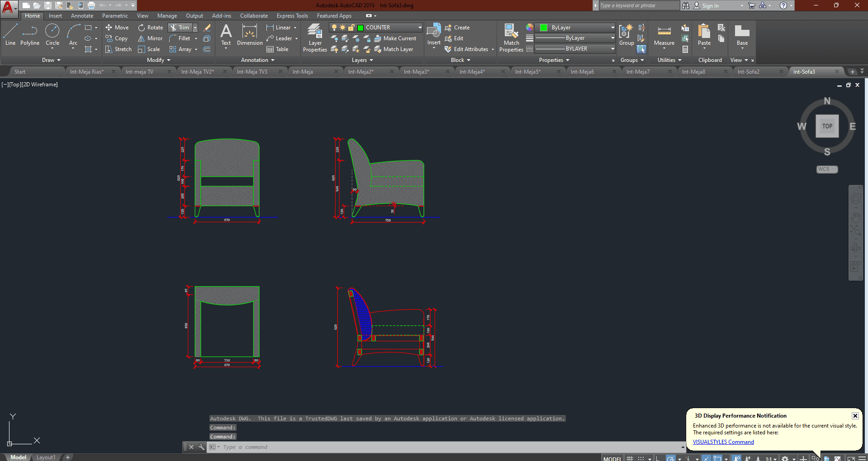
Task: Click the Stretch modify tool
Action: click(x=119, y=49)
